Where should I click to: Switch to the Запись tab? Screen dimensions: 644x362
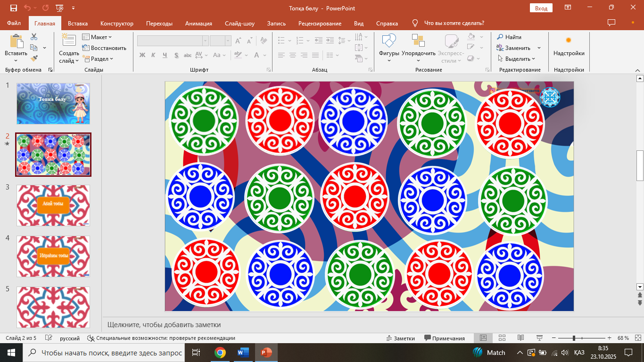[276, 23]
